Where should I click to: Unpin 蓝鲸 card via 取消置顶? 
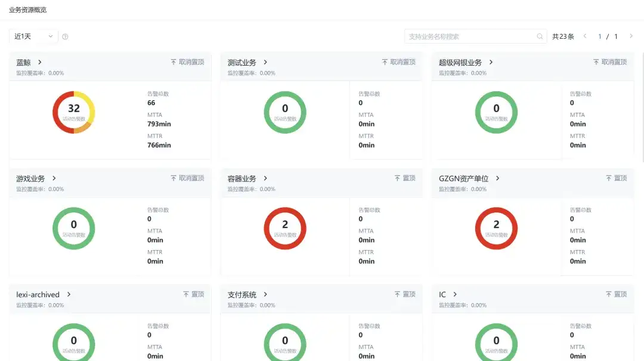187,62
